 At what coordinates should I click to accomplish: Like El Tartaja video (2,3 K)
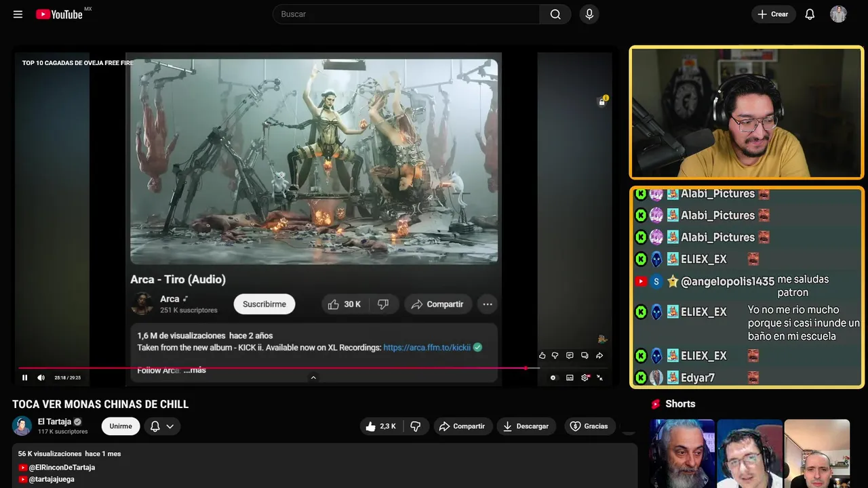[x=380, y=426]
